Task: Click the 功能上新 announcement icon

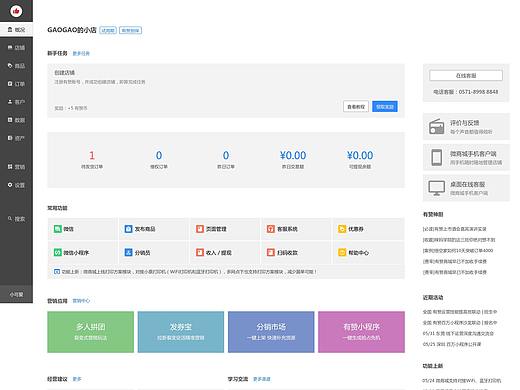Action: 57,272
